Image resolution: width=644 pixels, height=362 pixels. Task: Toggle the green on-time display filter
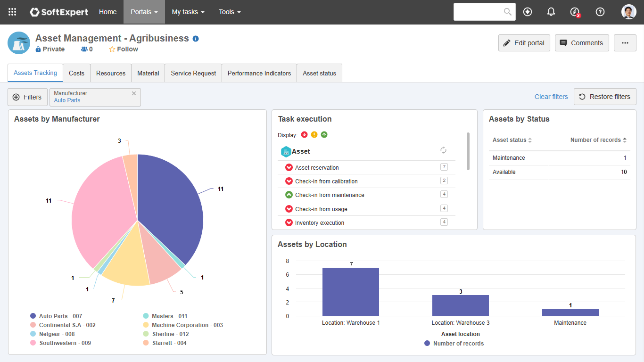point(324,135)
